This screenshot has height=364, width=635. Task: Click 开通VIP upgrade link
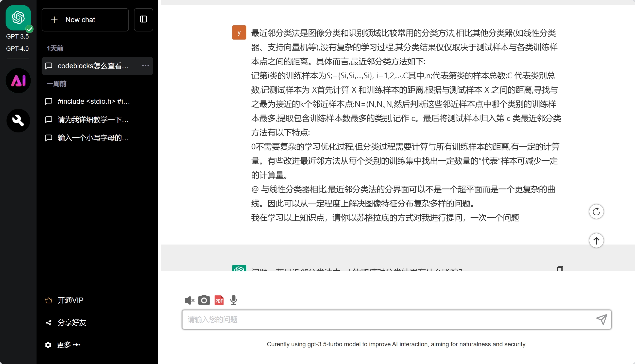tap(70, 300)
